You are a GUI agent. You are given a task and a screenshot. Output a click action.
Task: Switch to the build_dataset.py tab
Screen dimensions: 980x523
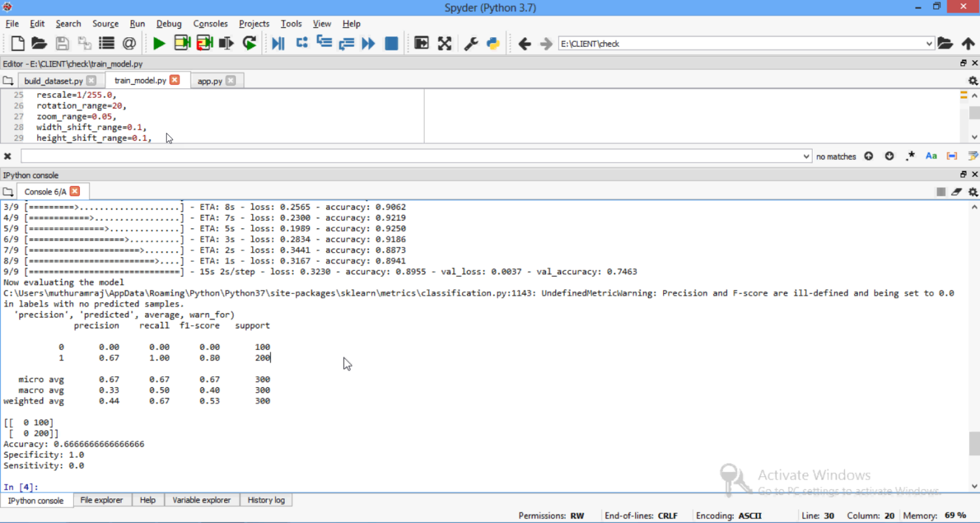54,81
